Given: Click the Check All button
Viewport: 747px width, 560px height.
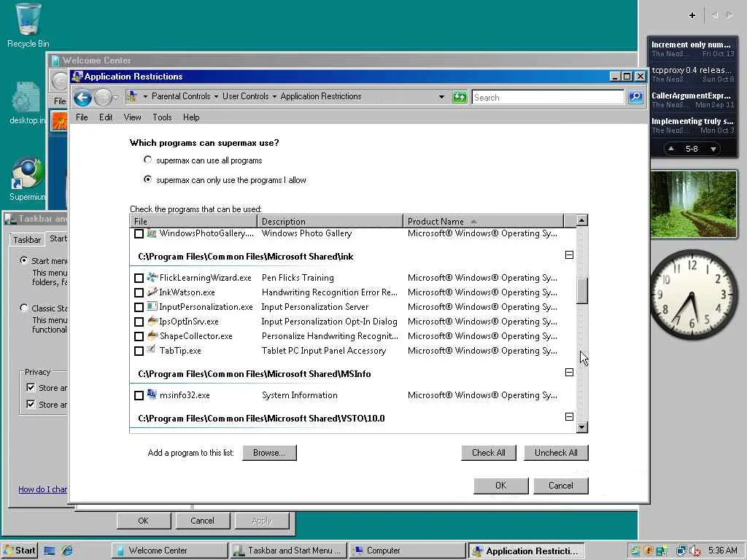Looking at the screenshot, I should click(x=488, y=452).
